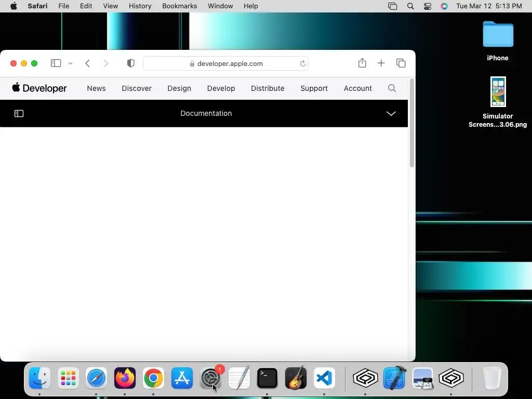Viewport: 532px width, 399px height.
Task: Open the Account link
Action: tap(357, 88)
